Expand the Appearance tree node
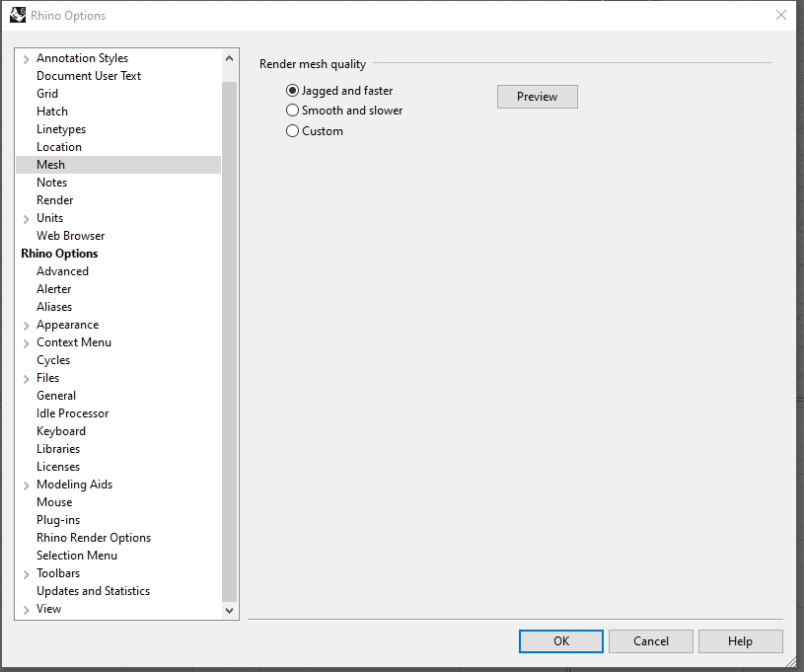Viewport: 804px width, 672px height. [27, 326]
